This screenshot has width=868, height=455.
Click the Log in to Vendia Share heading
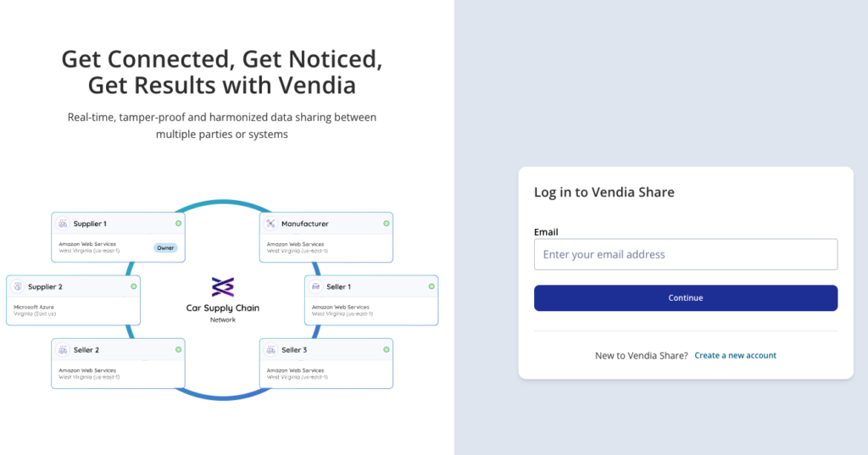pos(604,192)
